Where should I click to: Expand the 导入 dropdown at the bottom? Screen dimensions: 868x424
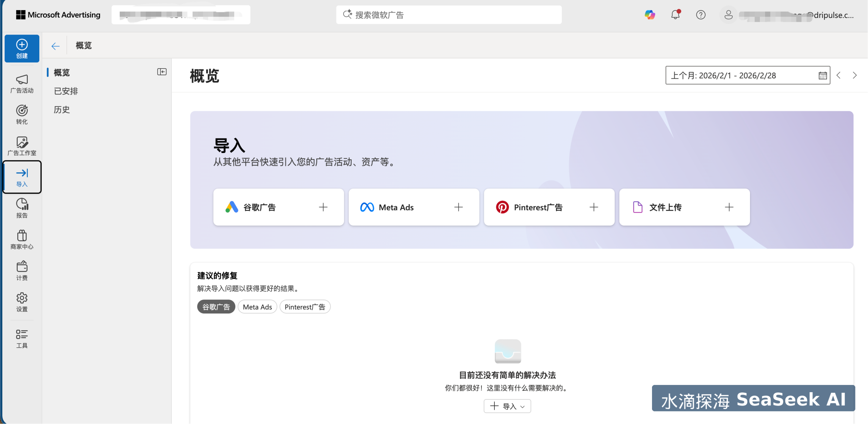(x=507, y=406)
